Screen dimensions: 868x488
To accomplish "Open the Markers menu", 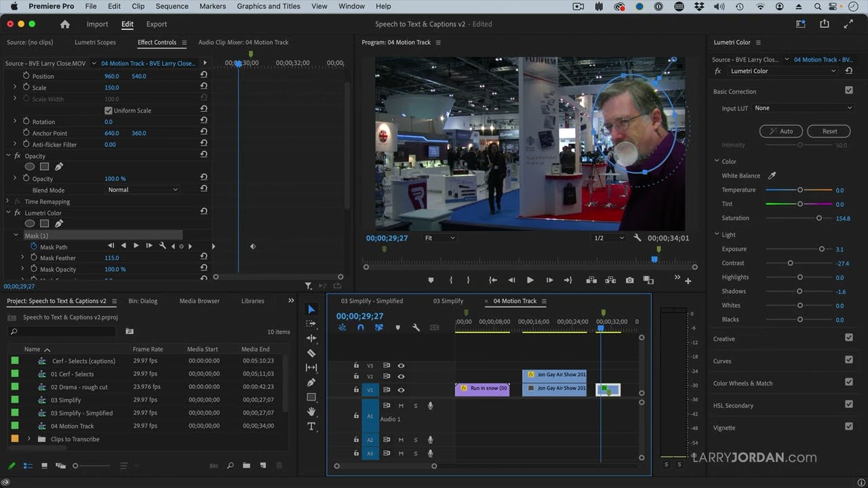I will 213,6.
